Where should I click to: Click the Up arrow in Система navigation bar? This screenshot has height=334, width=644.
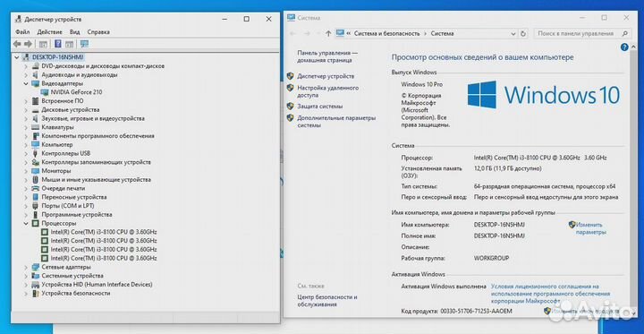tap(328, 34)
